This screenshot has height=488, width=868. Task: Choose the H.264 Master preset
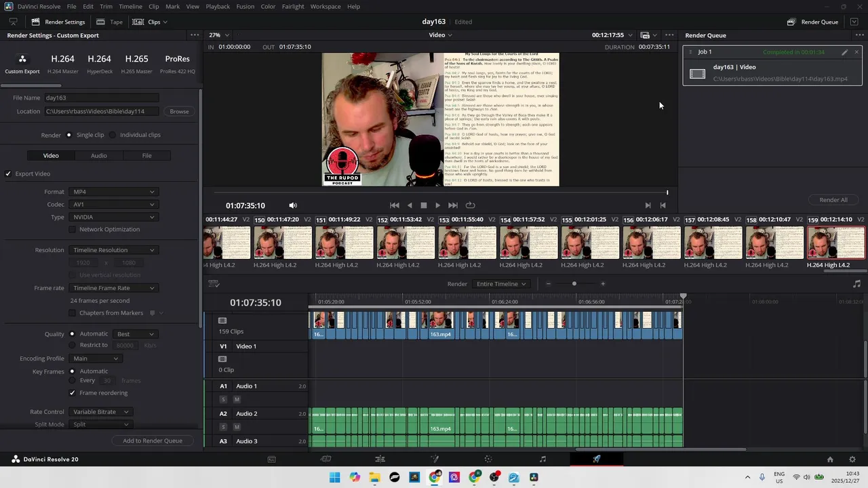(x=63, y=64)
